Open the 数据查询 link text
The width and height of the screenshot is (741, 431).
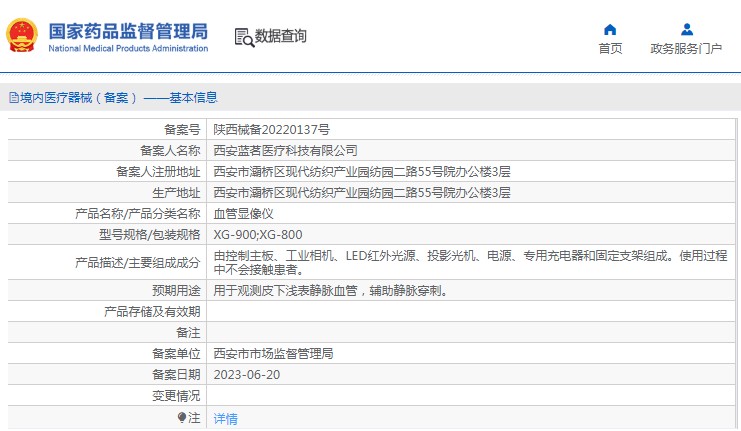281,36
